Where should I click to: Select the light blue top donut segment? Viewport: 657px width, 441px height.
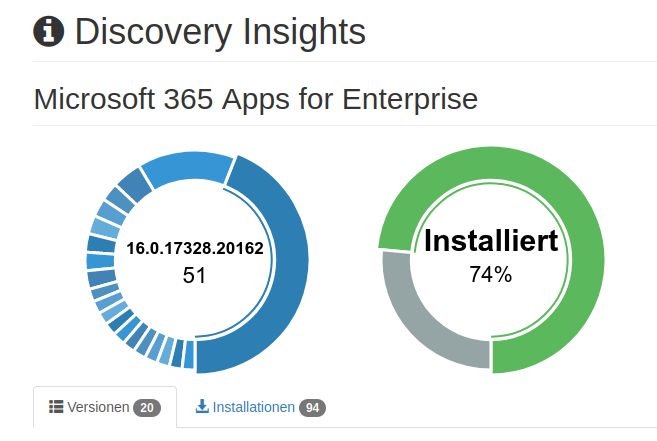coord(185,167)
